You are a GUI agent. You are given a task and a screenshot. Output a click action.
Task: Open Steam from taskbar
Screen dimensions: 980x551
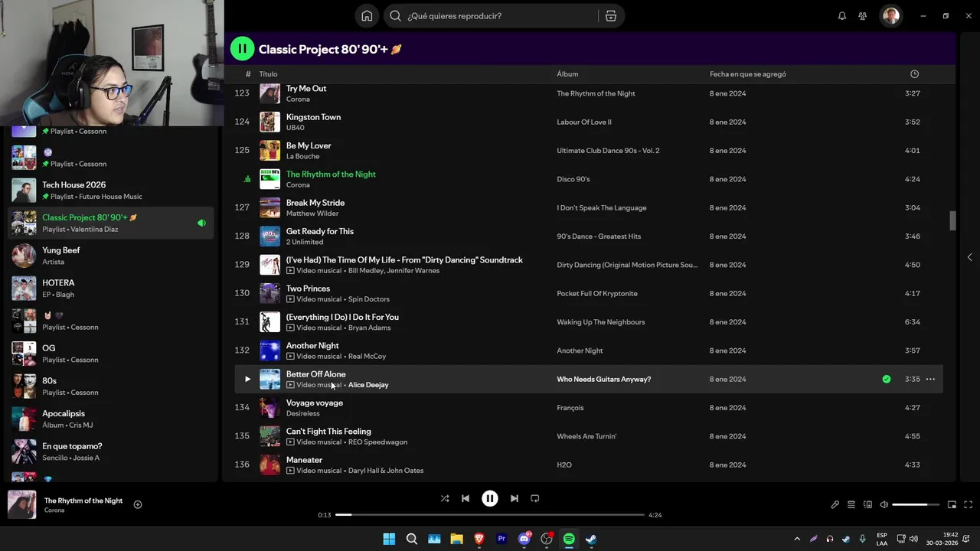point(592,539)
